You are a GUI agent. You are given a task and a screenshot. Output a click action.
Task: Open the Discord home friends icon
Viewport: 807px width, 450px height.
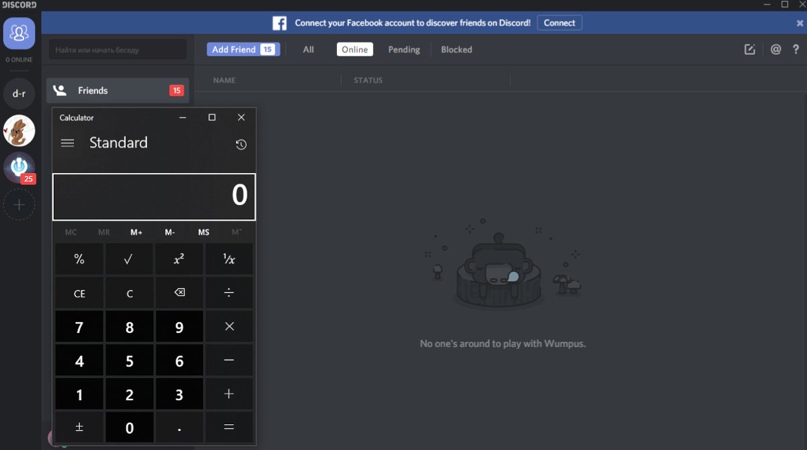[x=19, y=33]
